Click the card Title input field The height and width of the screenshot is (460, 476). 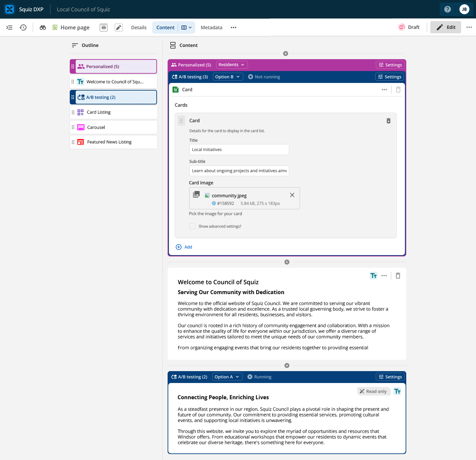[239, 149]
